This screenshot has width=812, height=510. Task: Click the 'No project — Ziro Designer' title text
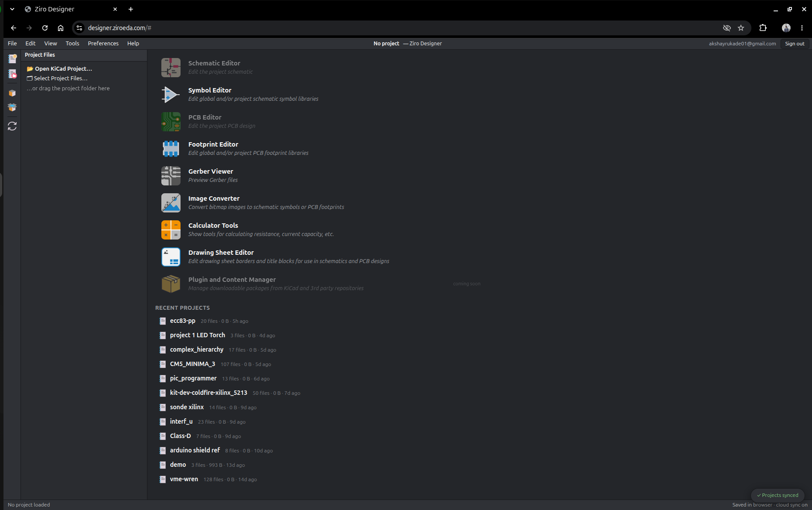click(407, 44)
